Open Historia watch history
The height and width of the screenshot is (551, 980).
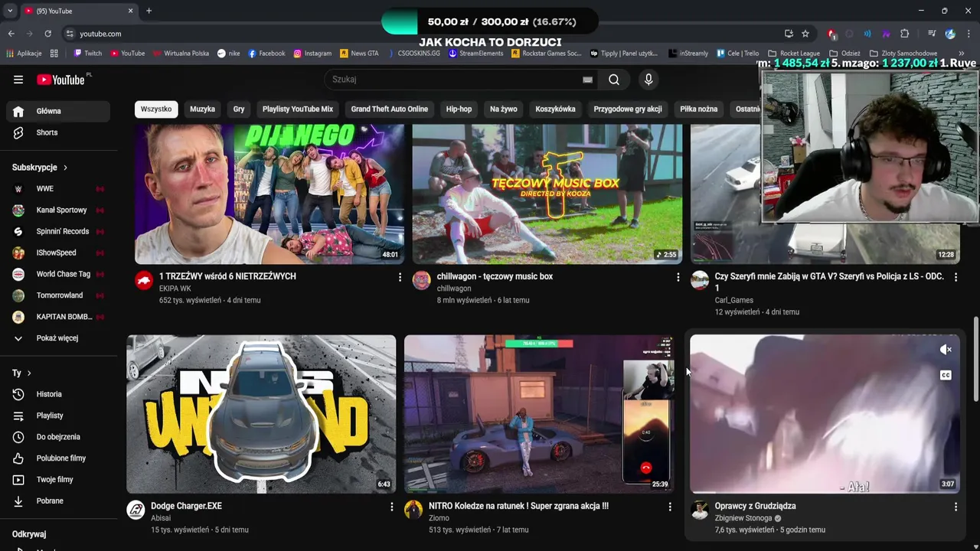[x=58, y=394]
